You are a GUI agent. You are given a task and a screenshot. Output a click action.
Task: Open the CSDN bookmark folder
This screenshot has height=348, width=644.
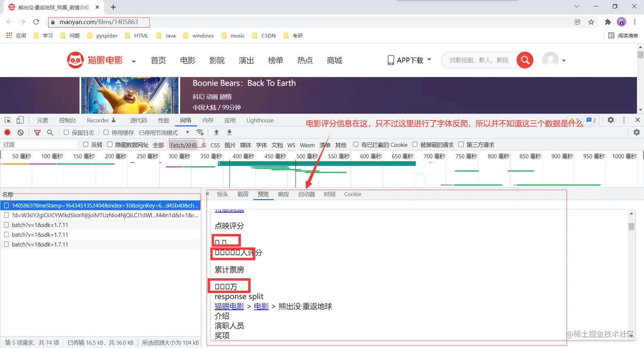(x=264, y=35)
